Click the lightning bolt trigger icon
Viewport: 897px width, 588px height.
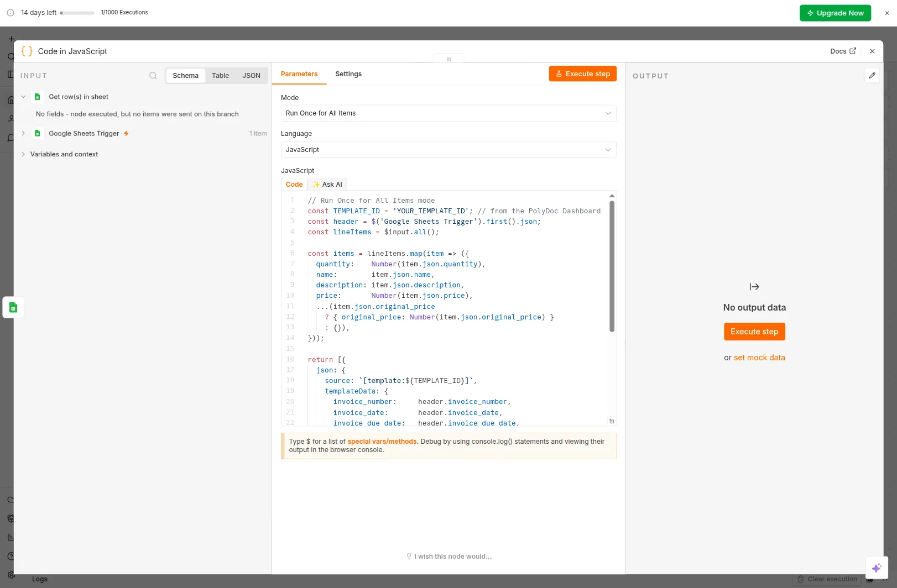(126, 134)
